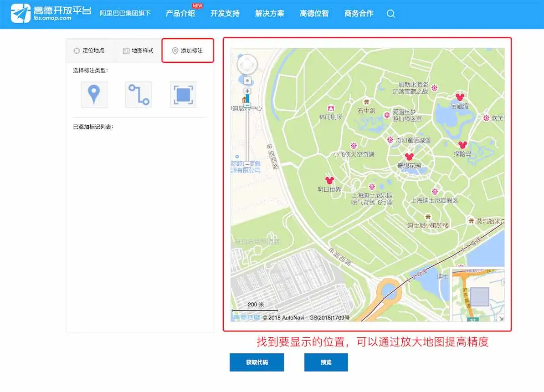Click the zoom in button on the map
Screen dimensions: 544x392
247,91
